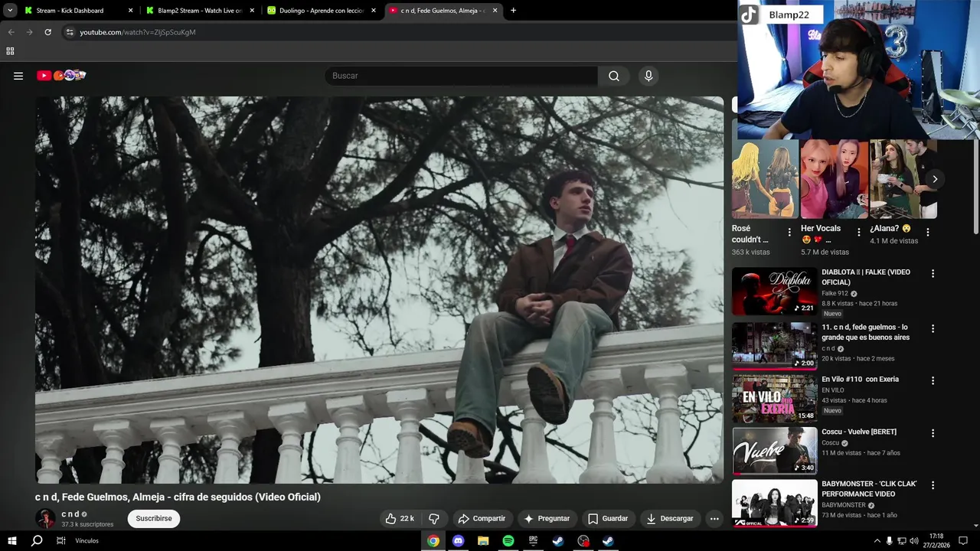Image resolution: width=980 pixels, height=551 pixels.
Task: Close the Kick Dashboard tab
Action: tap(130, 11)
